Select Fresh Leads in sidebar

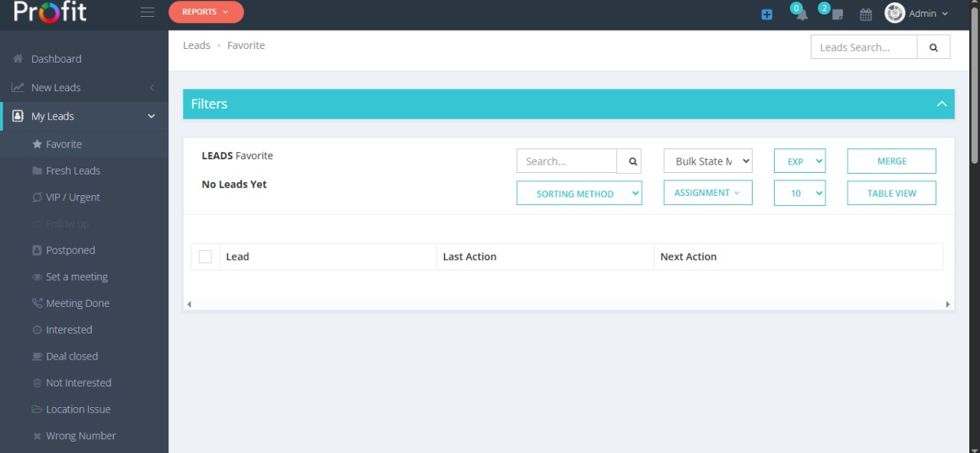tap(73, 171)
